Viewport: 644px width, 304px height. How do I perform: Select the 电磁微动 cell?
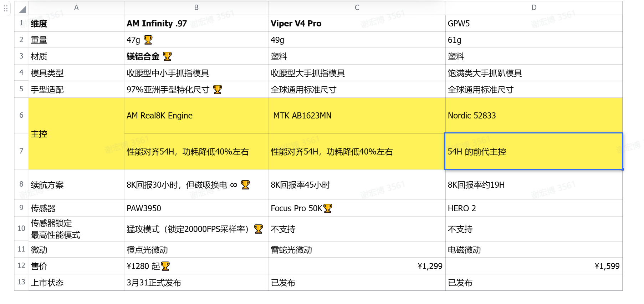(534, 250)
